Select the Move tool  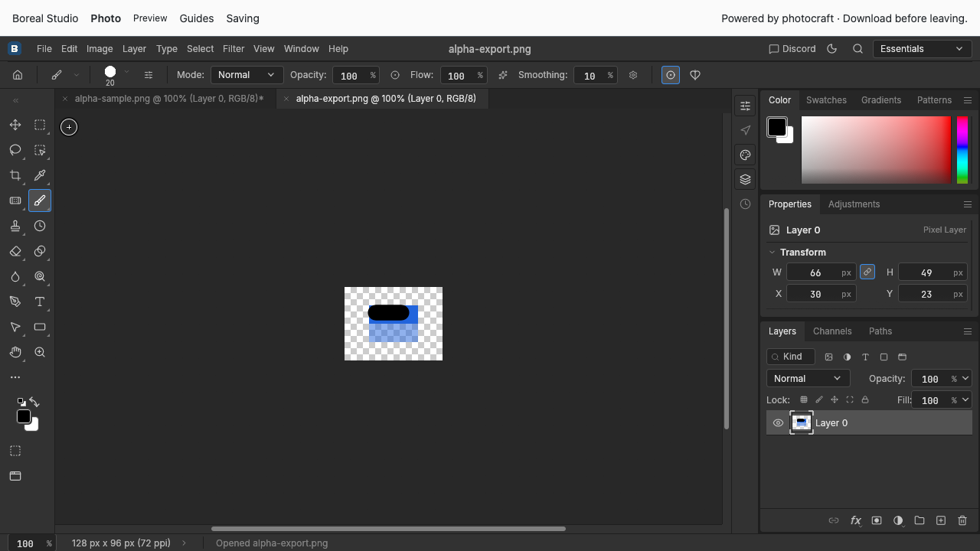(15, 125)
